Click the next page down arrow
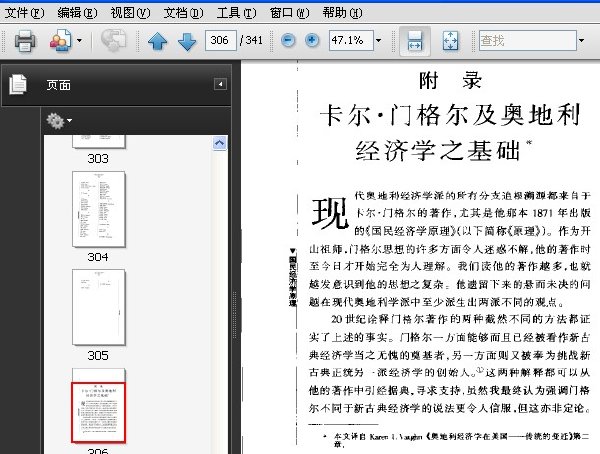Image resolution: width=600 pixels, height=454 pixels. [x=187, y=41]
